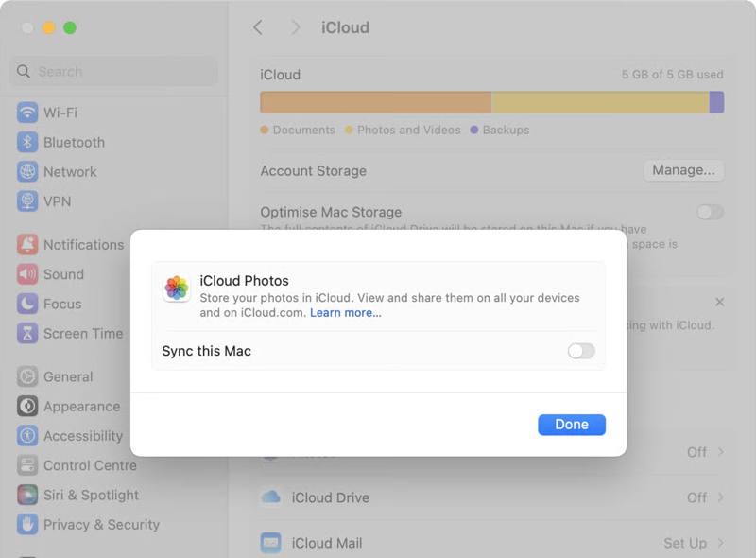Open the iCloud Drive cloud icon

tap(271, 497)
